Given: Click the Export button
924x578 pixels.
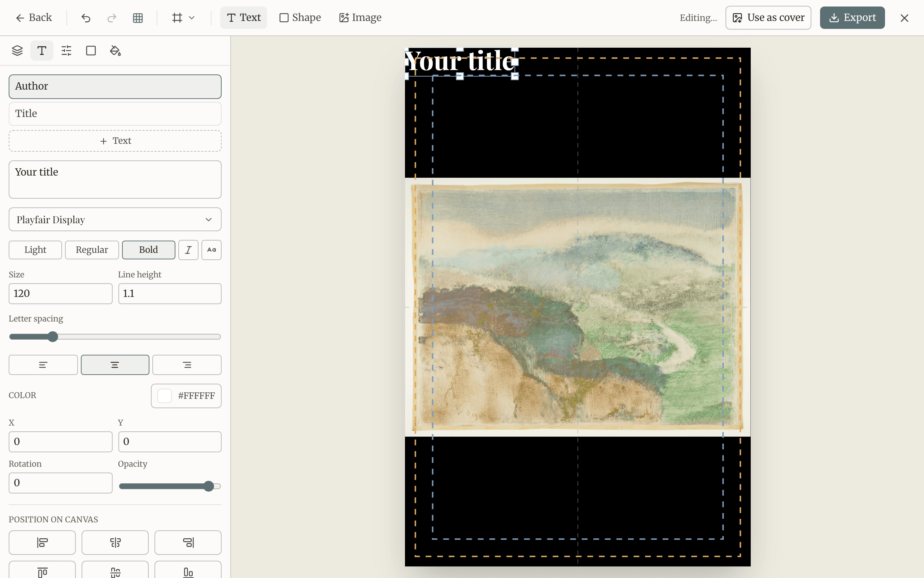Looking at the screenshot, I should pyautogui.click(x=852, y=18).
